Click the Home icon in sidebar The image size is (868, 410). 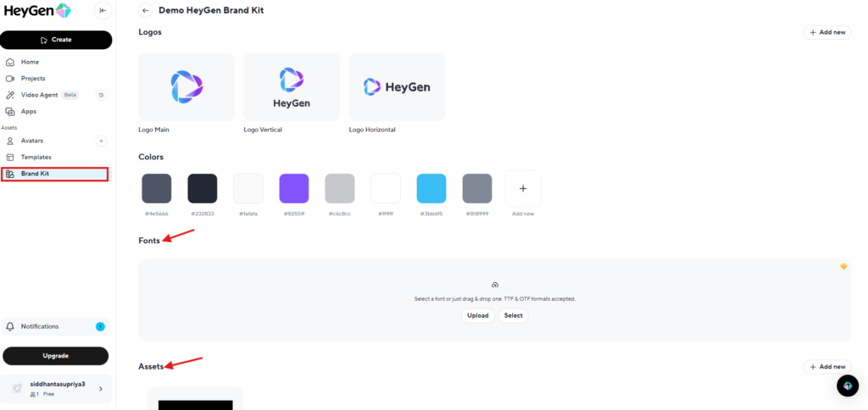pyautogui.click(x=10, y=62)
